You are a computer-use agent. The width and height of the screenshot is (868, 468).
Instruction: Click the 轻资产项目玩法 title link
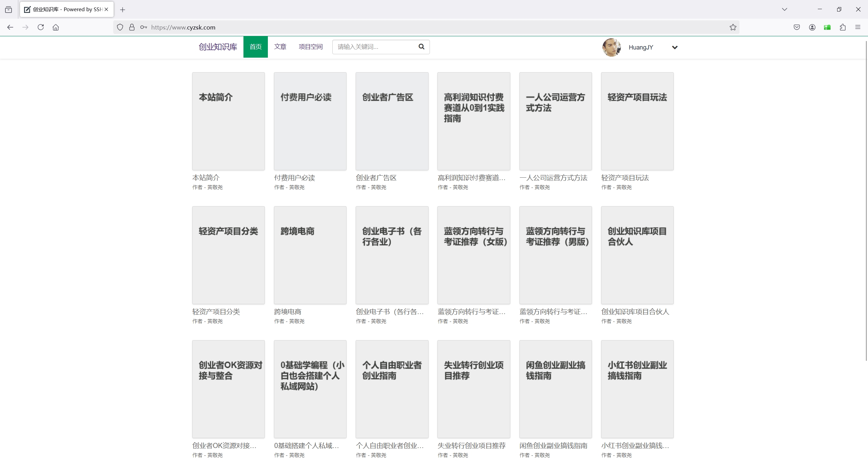click(625, 178)
